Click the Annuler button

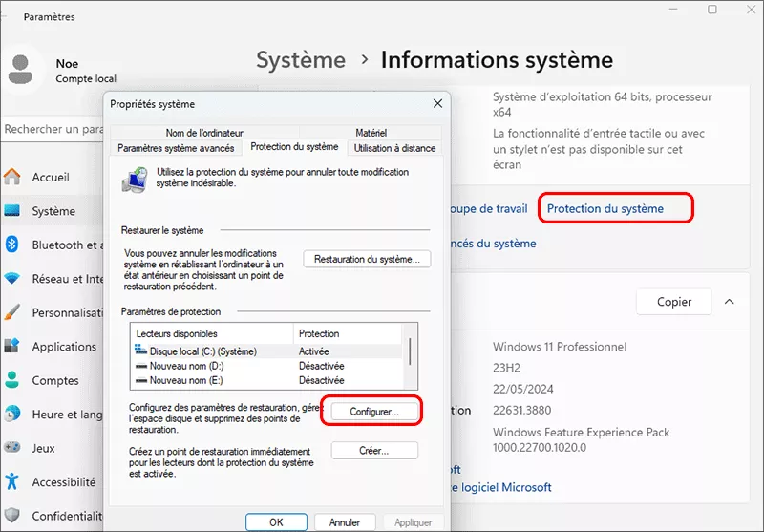[x=345, y=522]
